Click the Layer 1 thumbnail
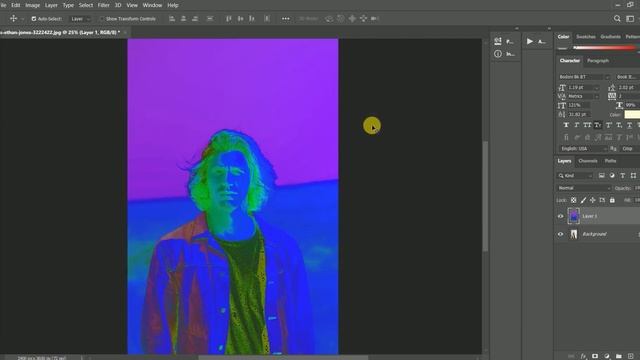 point(573,216)
